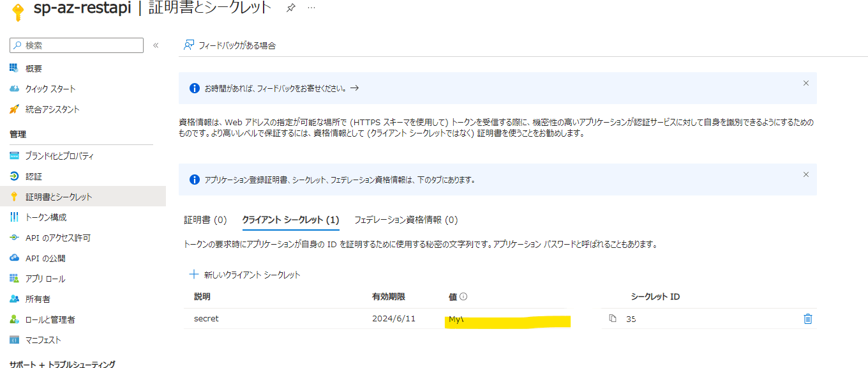Image resolution: width=868 pixels, height=368 pixels.
Task: Open アプリ ロール page
Action: click(x=45, y=279)
